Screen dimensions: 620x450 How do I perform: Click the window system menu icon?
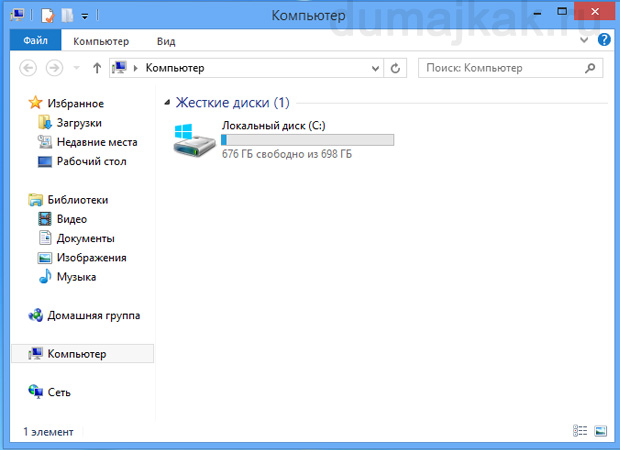coord(18,15)
